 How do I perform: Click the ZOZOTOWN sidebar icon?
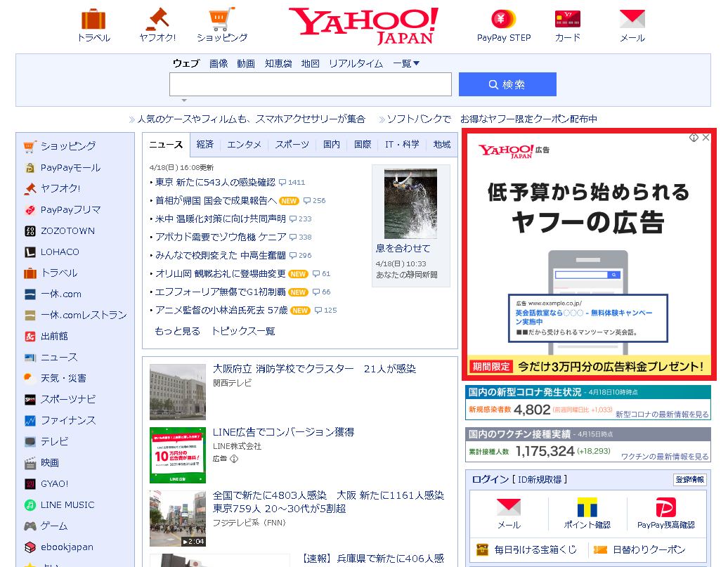pos(30,230)
